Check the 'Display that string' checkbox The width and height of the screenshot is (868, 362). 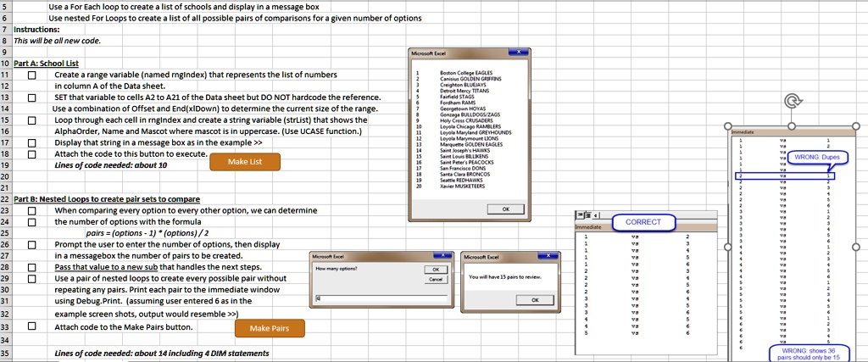(31, 142)
